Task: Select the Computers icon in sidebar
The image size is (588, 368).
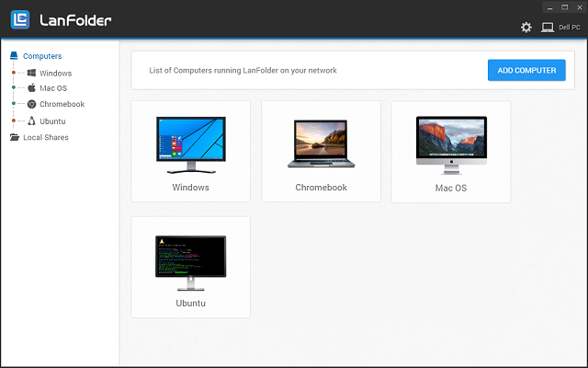Action: 14,55
